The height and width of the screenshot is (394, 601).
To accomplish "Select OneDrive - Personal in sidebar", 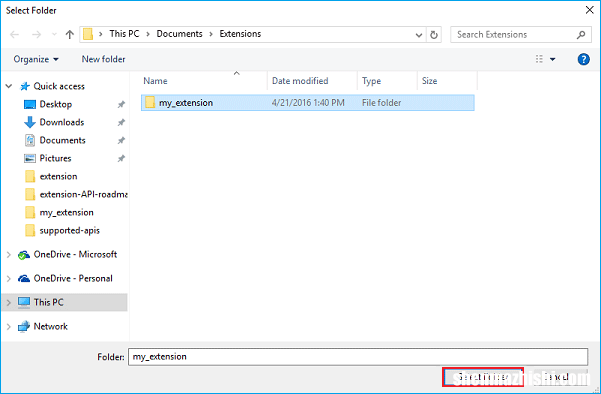I will point(73,279).
